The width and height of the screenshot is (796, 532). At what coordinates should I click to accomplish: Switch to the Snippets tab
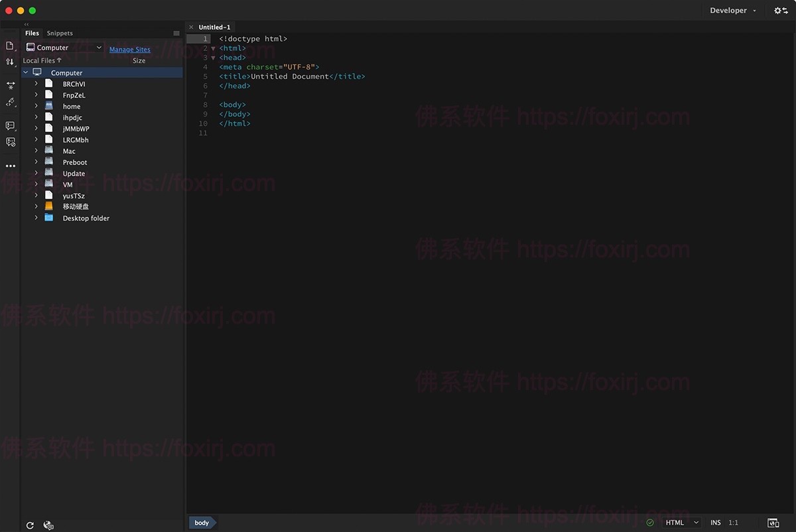point(59,33)
